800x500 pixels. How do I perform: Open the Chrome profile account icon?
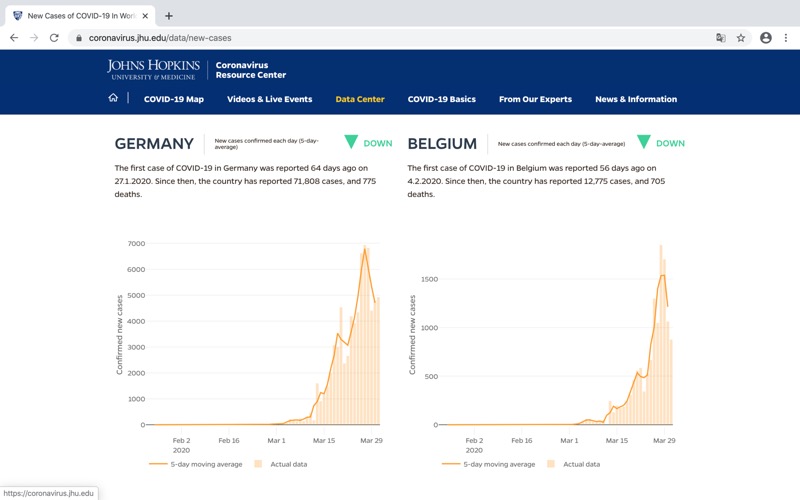coord(766,38)
